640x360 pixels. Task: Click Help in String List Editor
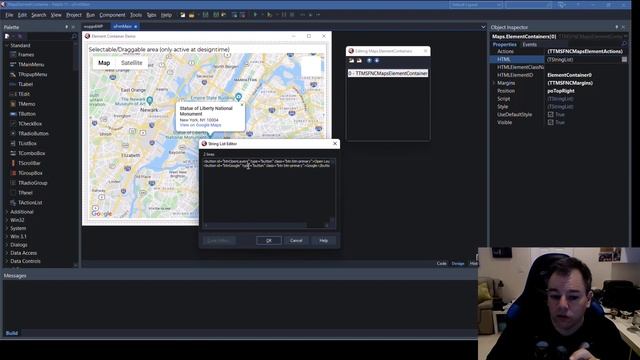click(x=323, y=240)
